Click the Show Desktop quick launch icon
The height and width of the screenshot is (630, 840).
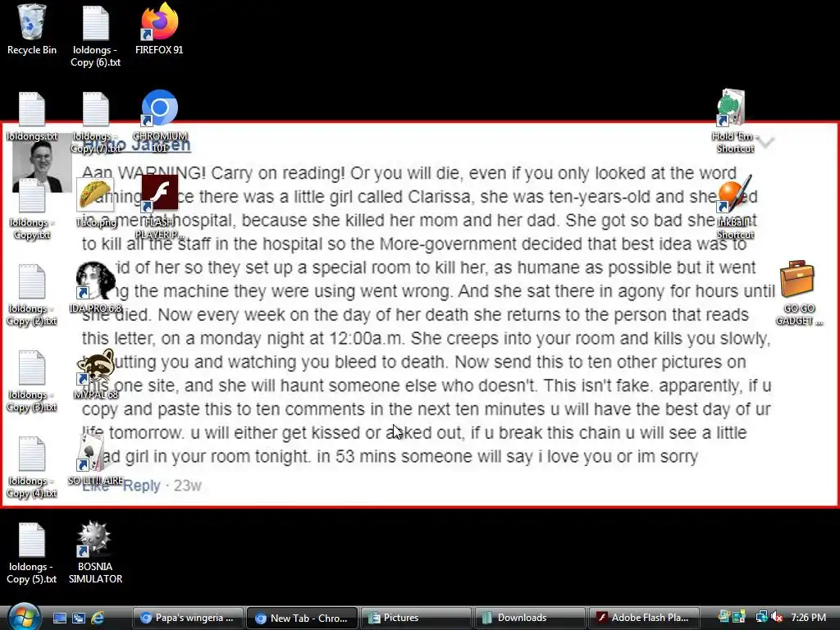click(x=59, y=618)
